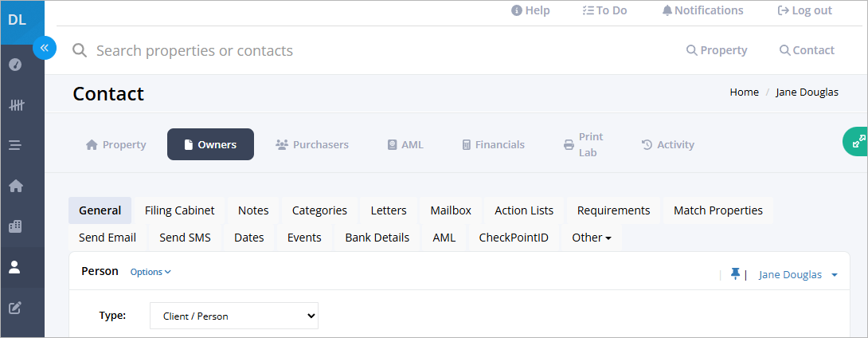Pin the contact using the pushpin icon
The width and height of the screenshot is (868, 338).
point(735,273)
